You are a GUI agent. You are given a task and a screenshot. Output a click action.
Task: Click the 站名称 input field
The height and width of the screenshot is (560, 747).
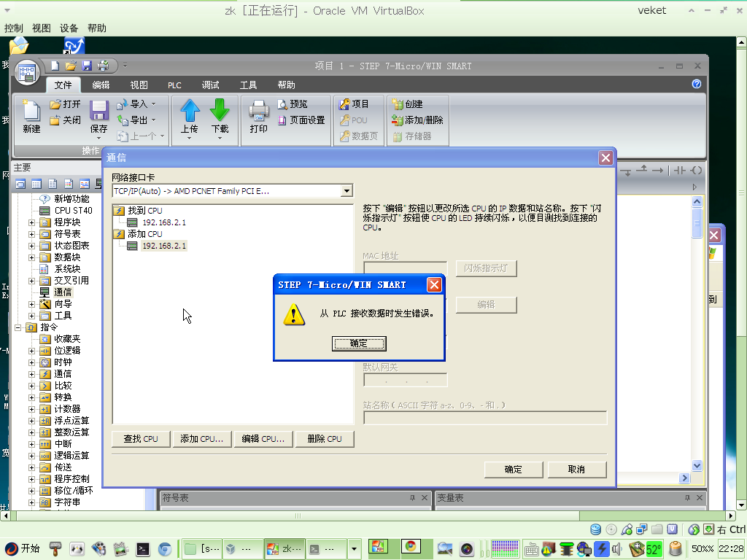click(485, 418)
